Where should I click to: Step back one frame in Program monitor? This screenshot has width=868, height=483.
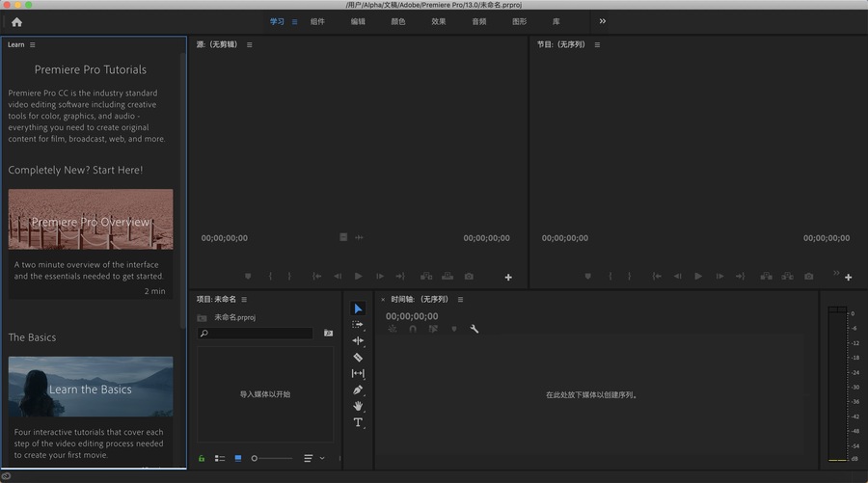pyautogui.click(x=678, y=276)
